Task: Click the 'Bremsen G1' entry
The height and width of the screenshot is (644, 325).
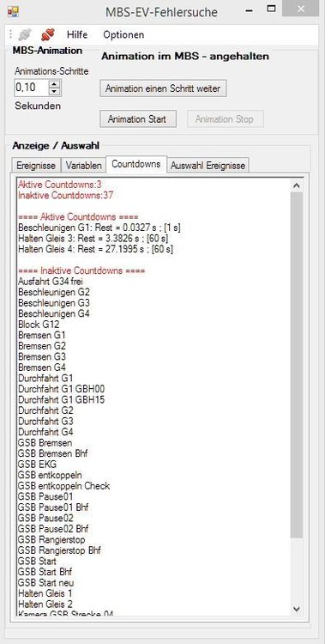Action: coord(42,335)
